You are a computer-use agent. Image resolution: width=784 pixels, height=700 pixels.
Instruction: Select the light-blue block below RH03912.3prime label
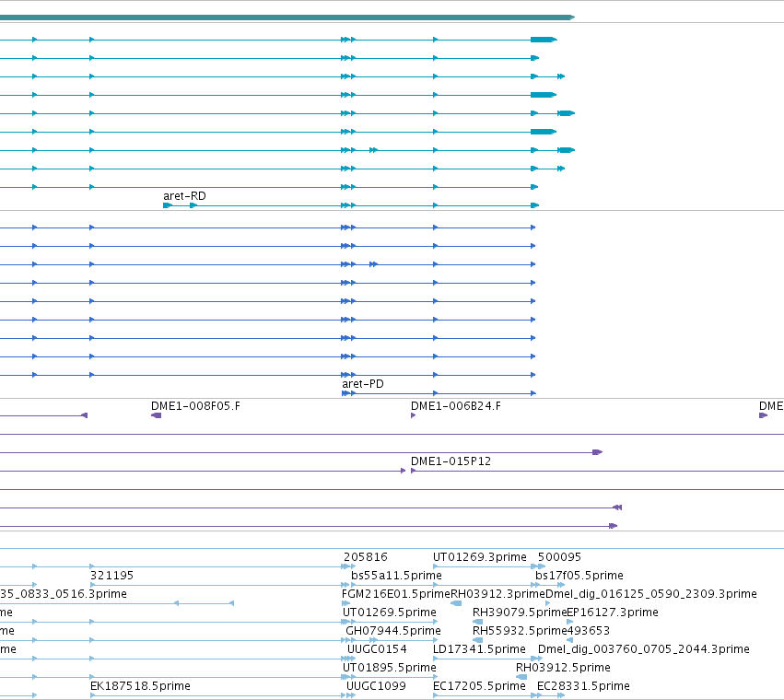click(456, 603)
